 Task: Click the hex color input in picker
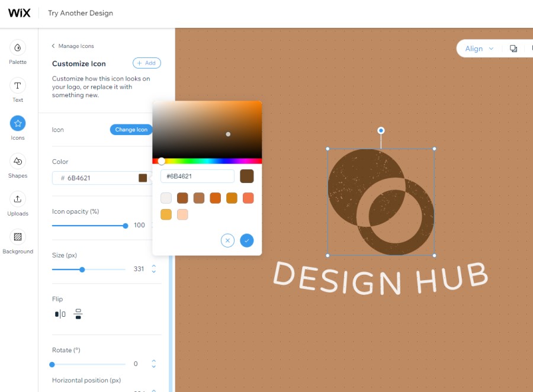click(x=197, y=176)
